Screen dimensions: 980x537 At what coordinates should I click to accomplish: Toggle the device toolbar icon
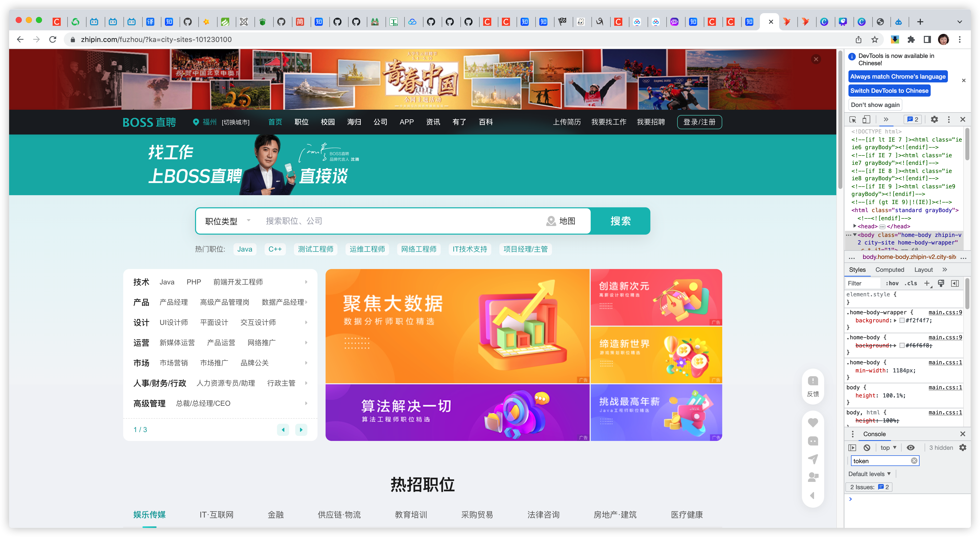(866, 119)
